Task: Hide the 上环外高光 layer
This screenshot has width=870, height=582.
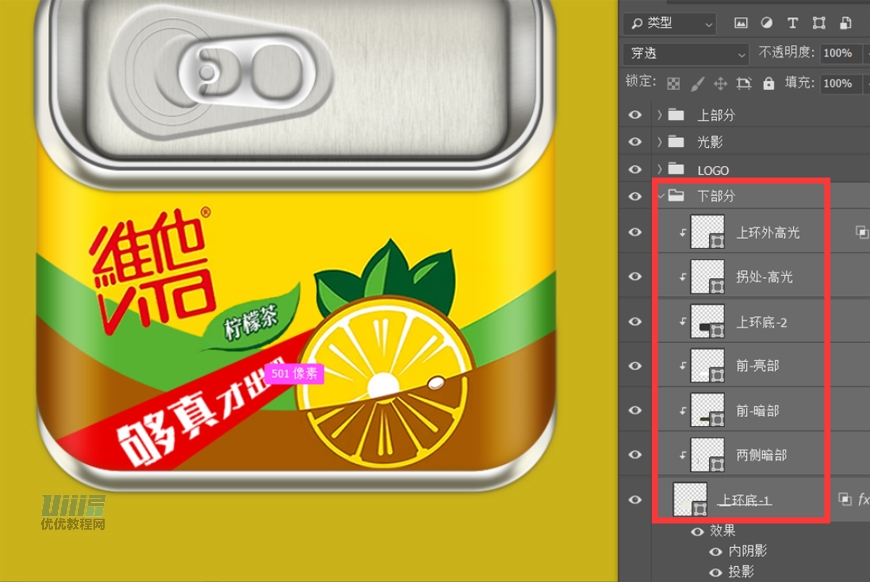Action: [x=635, y=232]
